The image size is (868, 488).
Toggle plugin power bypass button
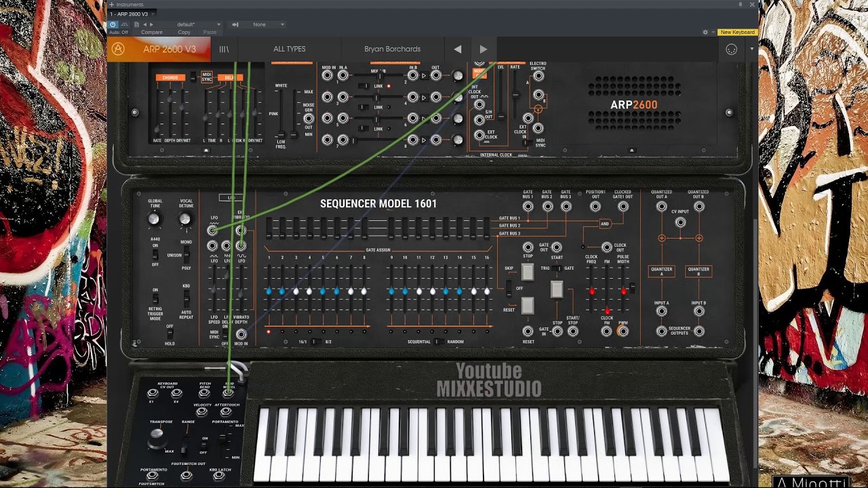pyautogui.click(x=113, y=24)
